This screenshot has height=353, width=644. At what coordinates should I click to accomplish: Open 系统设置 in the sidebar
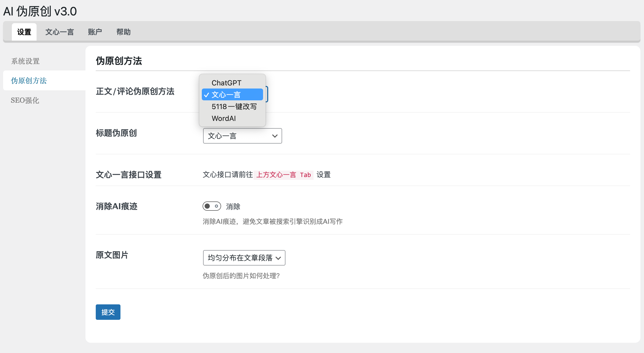click(x=25, y=61)
